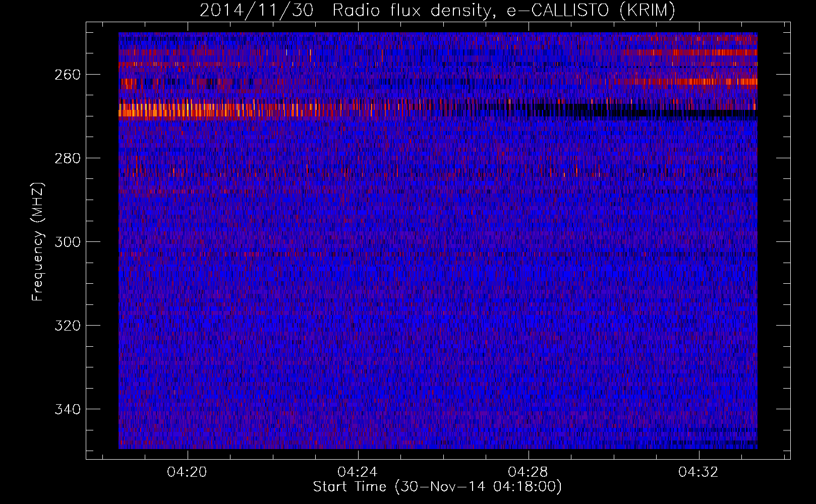The image size is (816, 504).
Task: Click the 280 frequency tick label
Action: 68,158
